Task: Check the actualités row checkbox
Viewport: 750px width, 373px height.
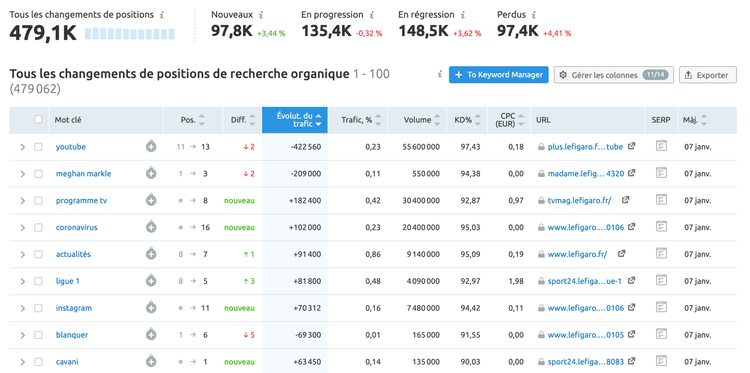Action: 38,254
